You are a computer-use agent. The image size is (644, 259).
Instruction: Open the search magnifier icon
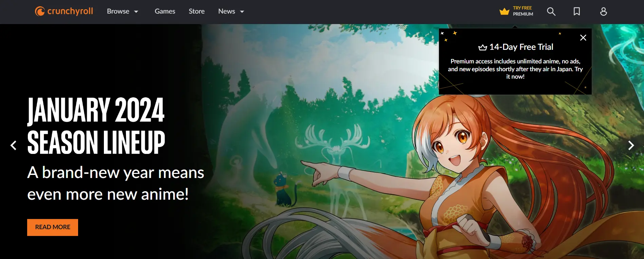551,12
